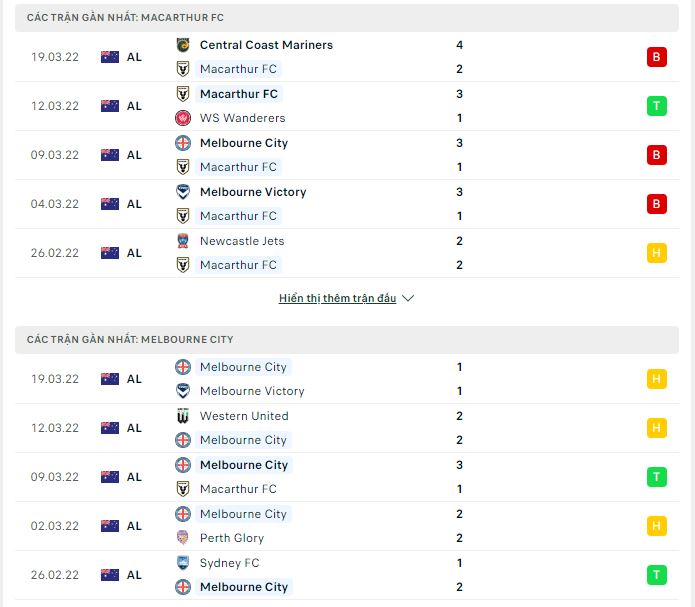Expand more matches with the chevron arrow
The image size is (695, 607).
click(x=408, y=298)
